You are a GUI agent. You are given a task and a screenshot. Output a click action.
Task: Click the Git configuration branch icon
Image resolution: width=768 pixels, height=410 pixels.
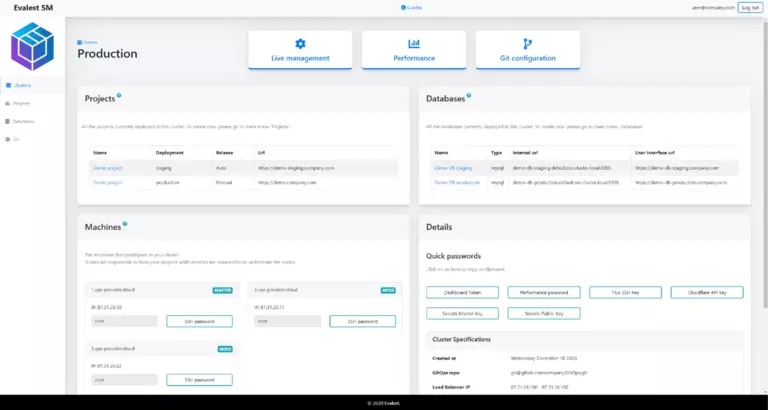click(527, 44)
